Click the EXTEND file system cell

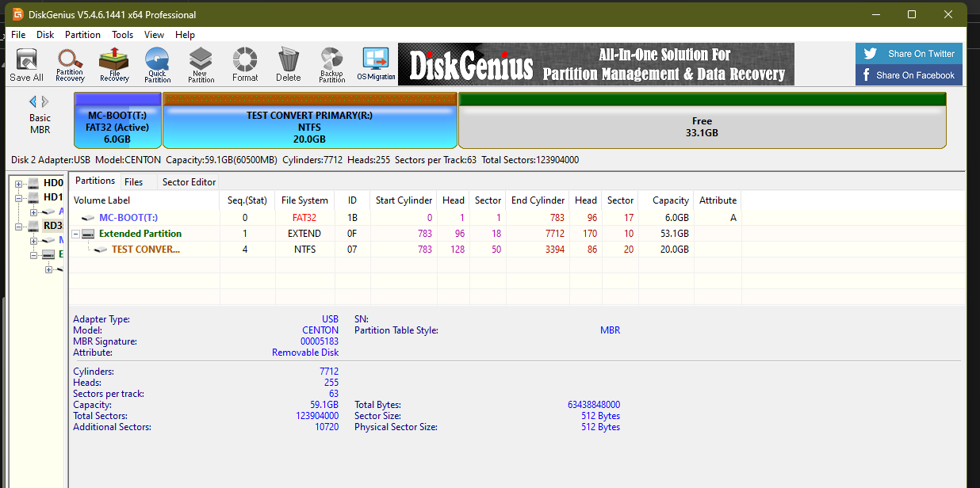coord(304,234)
